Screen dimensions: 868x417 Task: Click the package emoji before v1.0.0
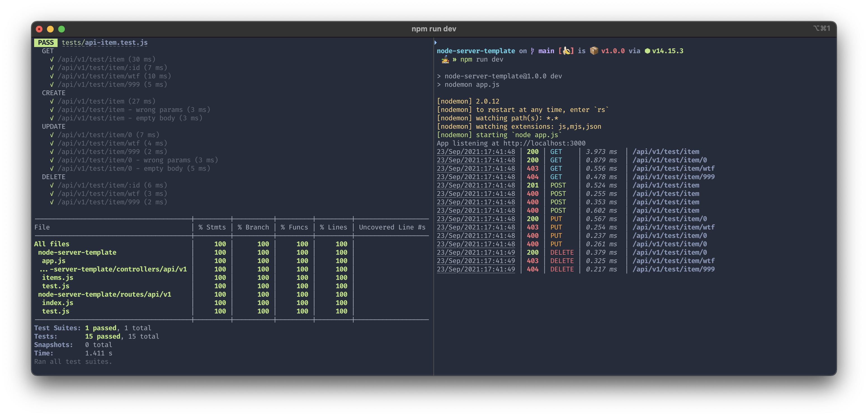click(594, 51)
